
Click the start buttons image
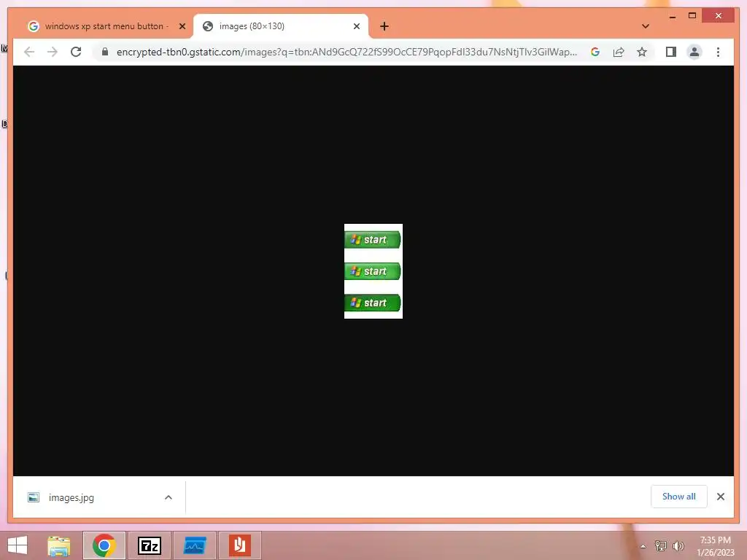[x=373, y=271]
